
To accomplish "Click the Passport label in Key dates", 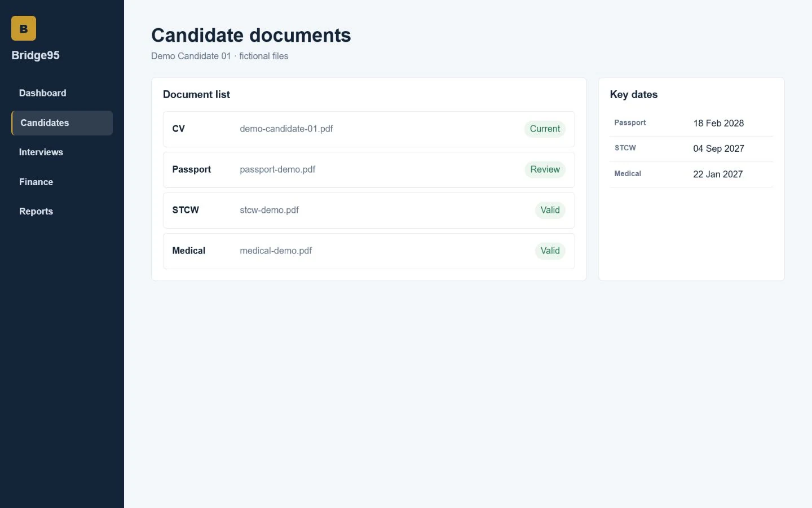I will click(x=630, y=122).
